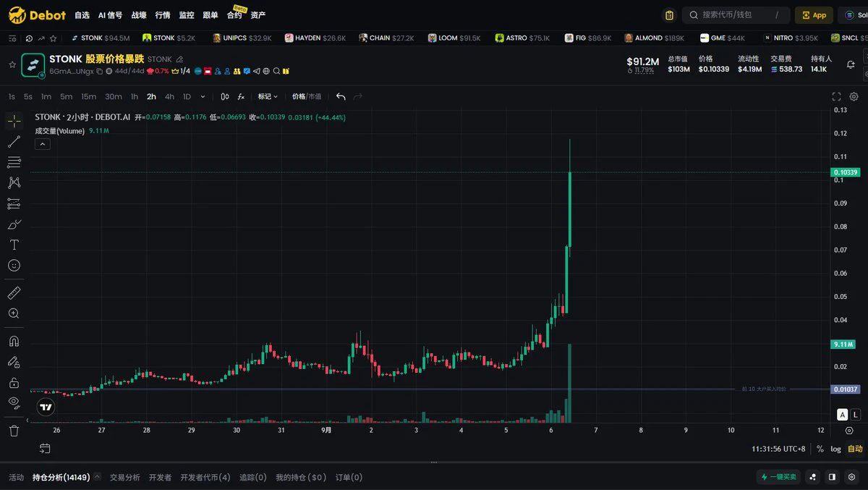This screenshot has height=490, width=868.
Task: Open indicators with the fx icon
Action: click(241, 96)
